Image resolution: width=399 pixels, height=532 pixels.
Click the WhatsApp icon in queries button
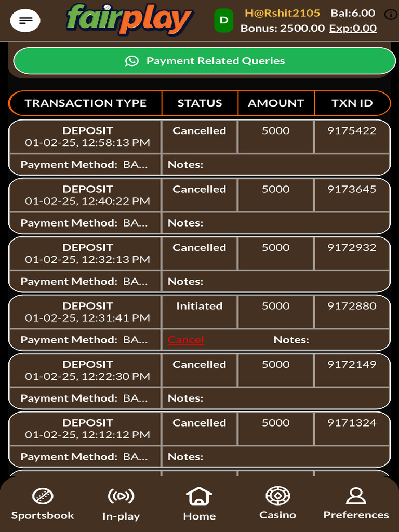132,61
